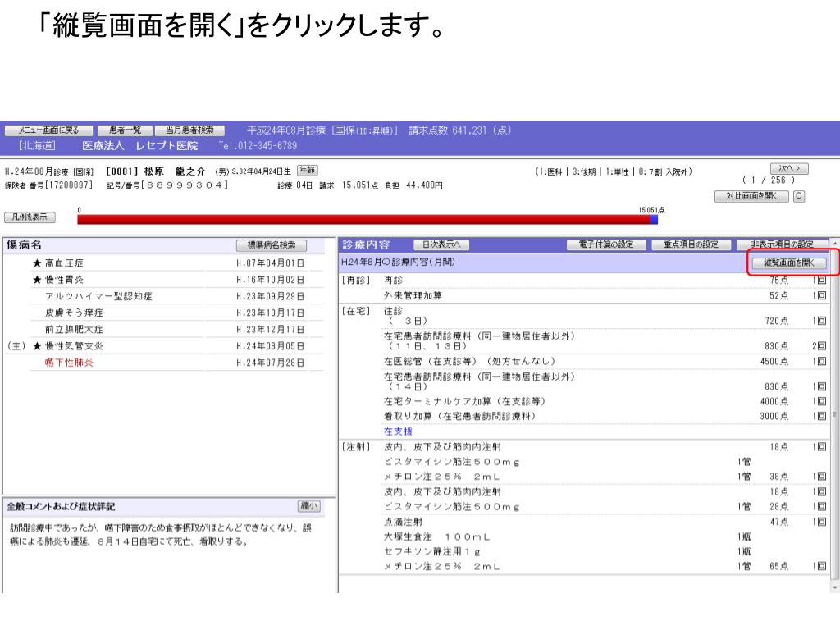Open 標準病名検索 disease name search

[271, 244]
